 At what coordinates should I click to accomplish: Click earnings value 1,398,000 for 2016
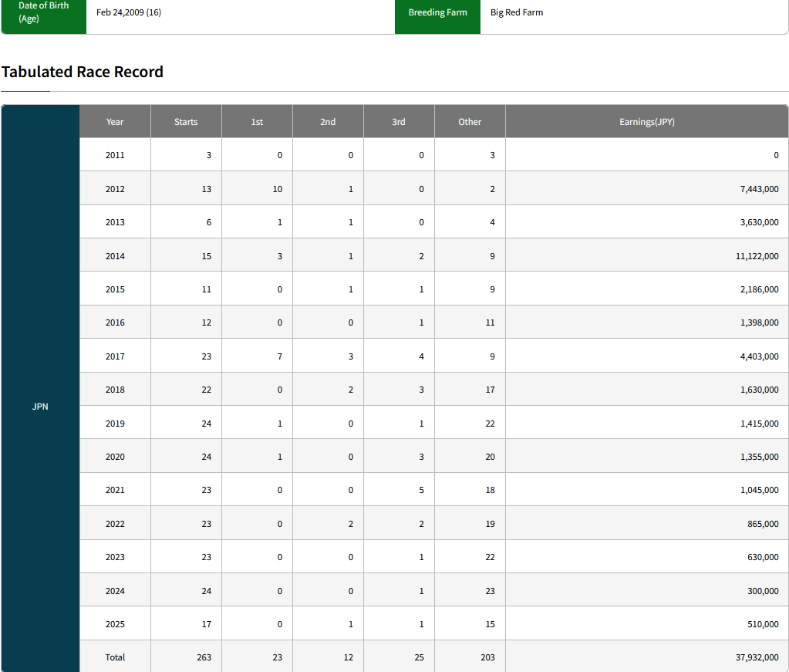759,322
